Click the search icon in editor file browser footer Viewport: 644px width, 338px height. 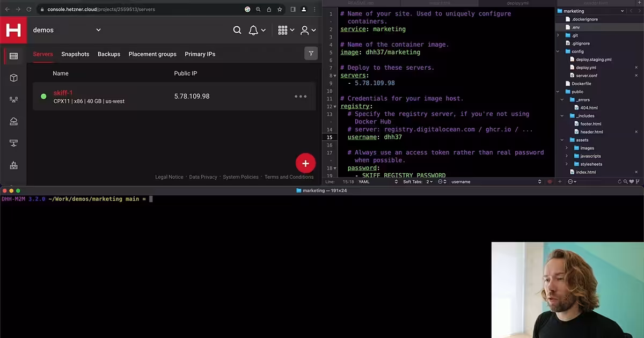click(626, 182)
